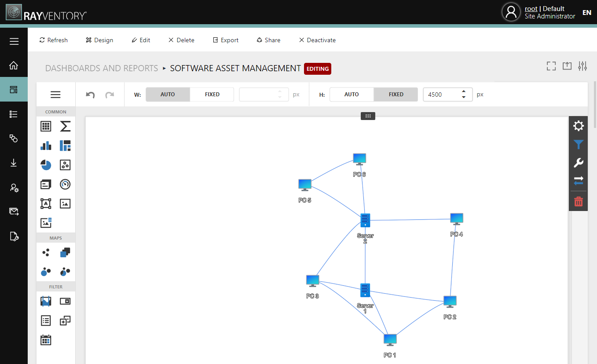This screenshot has width=597, height=364.
Task: Delete the widget using the red trash icon
Action: click(x=578, y=201)
